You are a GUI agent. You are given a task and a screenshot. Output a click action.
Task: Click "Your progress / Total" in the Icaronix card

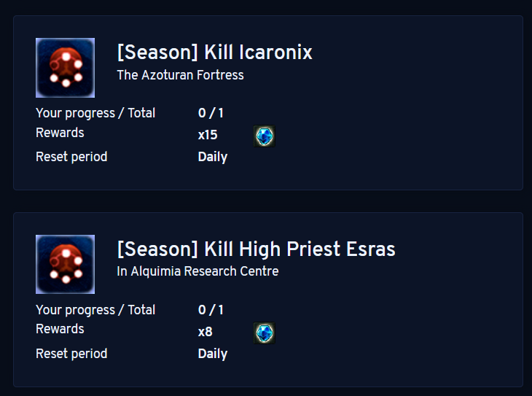[x=95, y=113]
